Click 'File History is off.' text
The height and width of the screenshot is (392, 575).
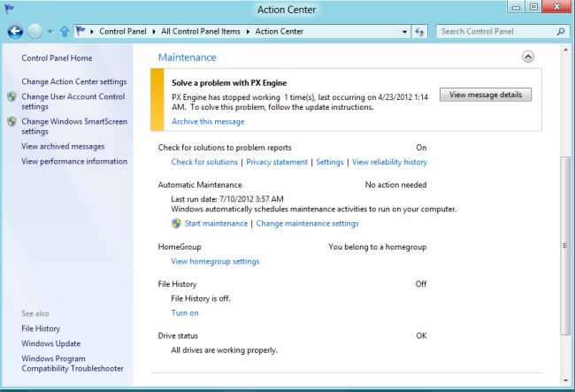(x=201, y=298)
